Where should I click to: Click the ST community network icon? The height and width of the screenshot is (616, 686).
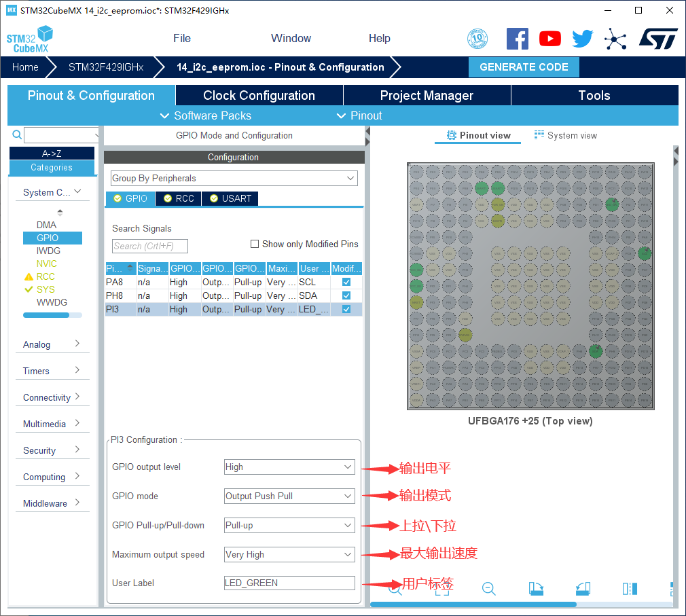point(615,39)
